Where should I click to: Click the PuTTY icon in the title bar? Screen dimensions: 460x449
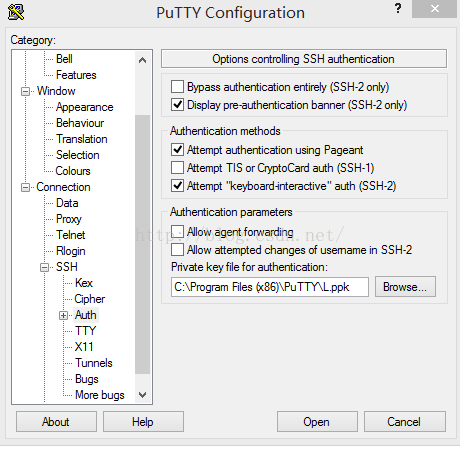click(16, 12)
